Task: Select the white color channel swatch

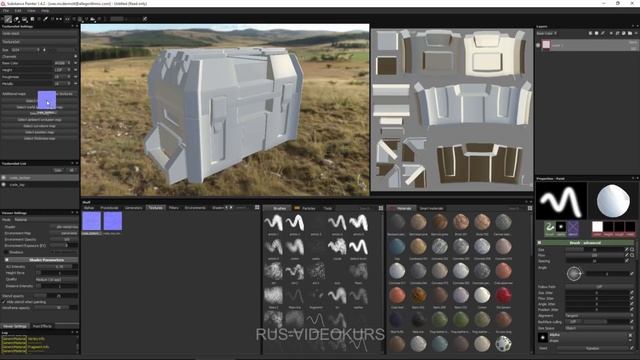Action: [597, 227]
